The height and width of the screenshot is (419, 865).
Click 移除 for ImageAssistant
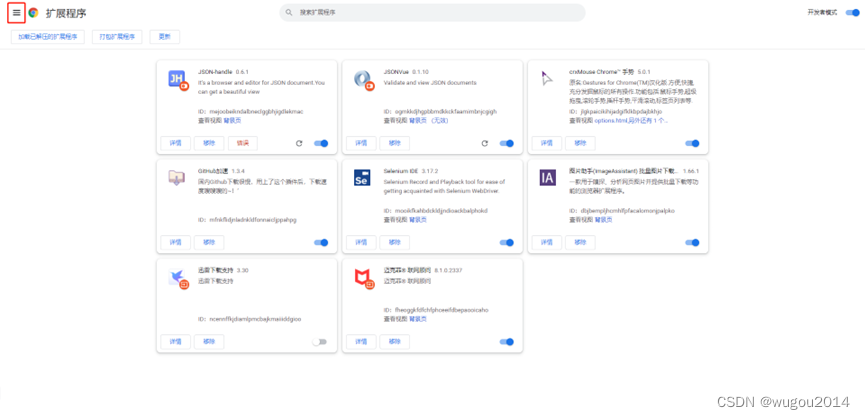[580, 243]
